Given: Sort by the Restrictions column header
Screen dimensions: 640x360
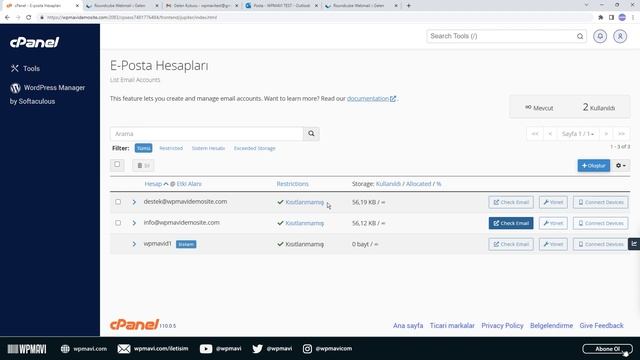Looking at the screenshot, I should click(x=292, y=184).
